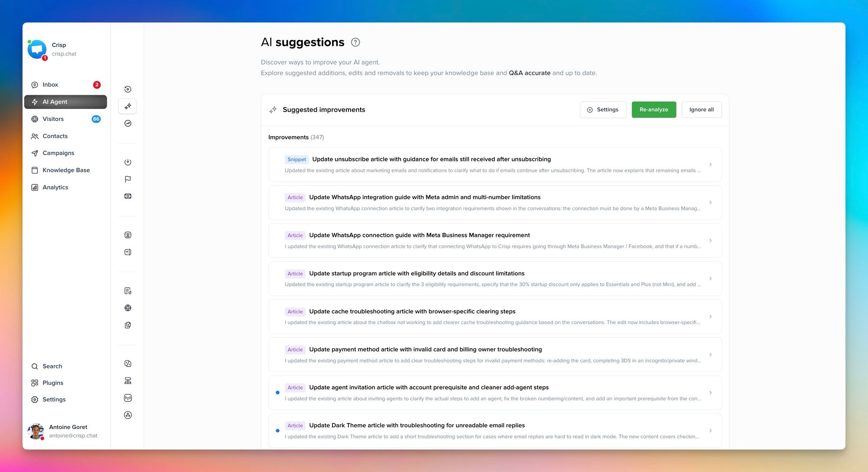Click the download-circle icon in sidebar
This screenshot has width=868, height=472.
point(128,162)
